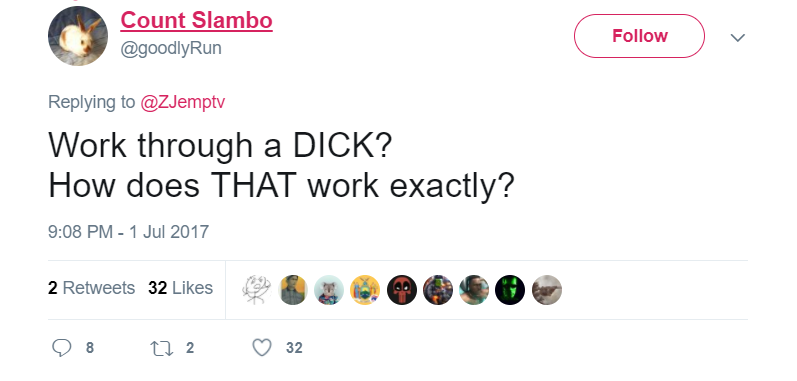Expand the tweet options chevron menu
This screenshot has height=381, width=797.
(x=738, y=37)
